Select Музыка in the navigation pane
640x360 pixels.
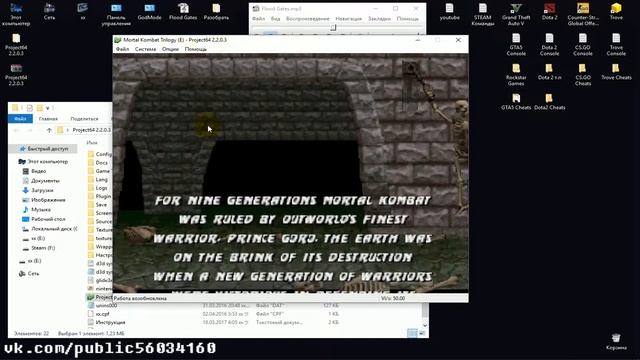tap(41, 209)
